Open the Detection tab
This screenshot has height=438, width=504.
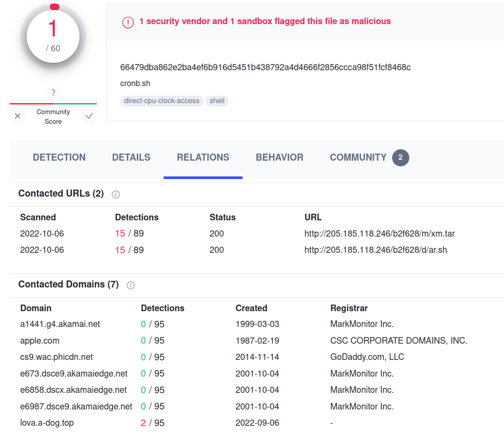click(x=59, y=158)
